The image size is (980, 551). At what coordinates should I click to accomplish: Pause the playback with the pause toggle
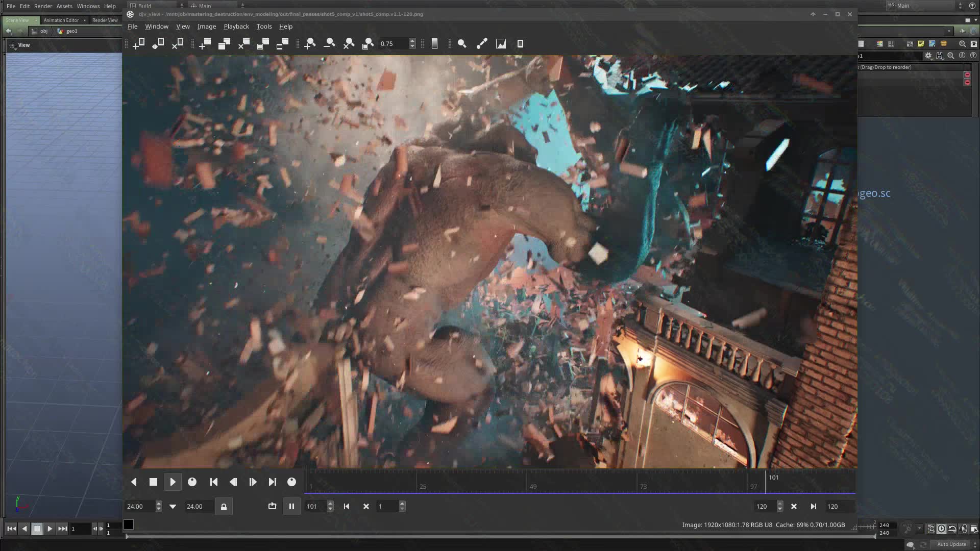click(x=291, y=506)
